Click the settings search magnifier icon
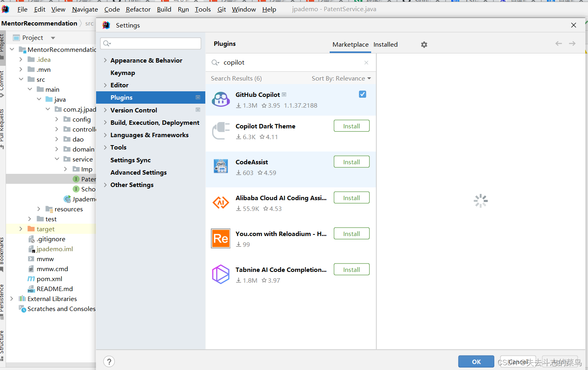 (x=107, y=43)
